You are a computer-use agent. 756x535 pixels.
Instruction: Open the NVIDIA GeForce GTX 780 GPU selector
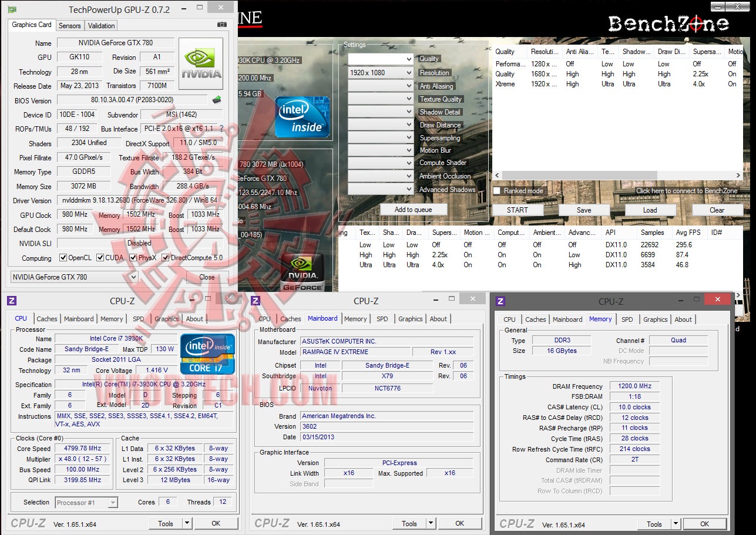(74, 277)
